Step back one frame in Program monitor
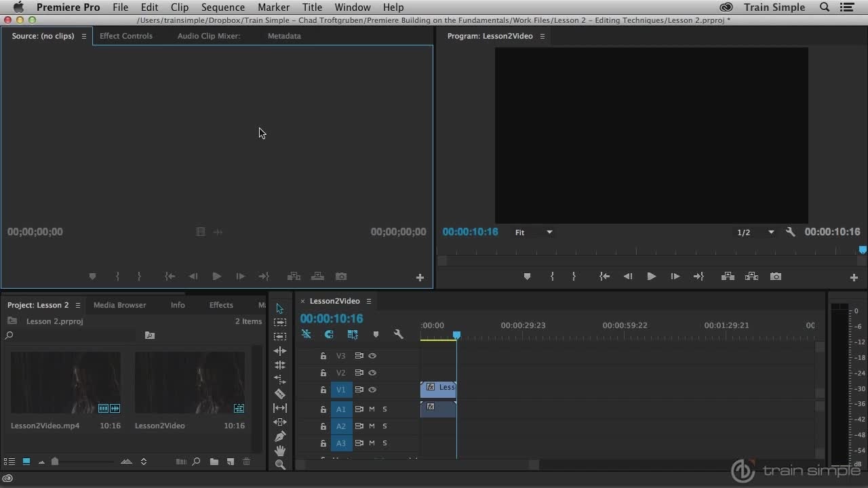The width and height of the screenshot is (868, 488). [628, 277]
